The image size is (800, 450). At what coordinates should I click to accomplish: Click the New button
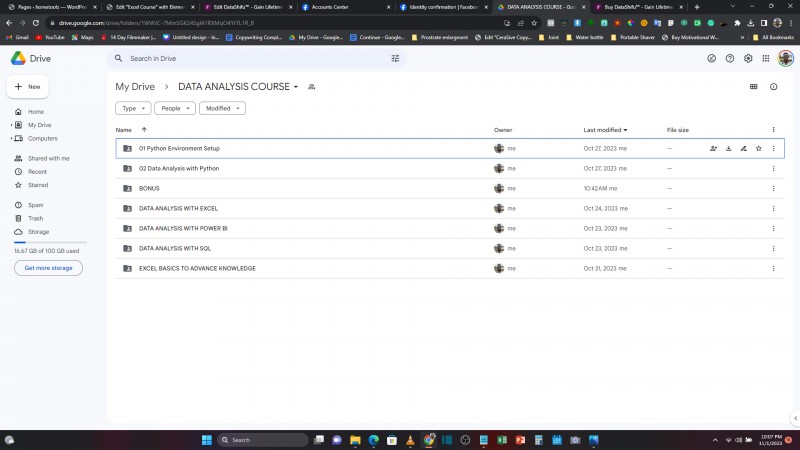click(29, 87)
